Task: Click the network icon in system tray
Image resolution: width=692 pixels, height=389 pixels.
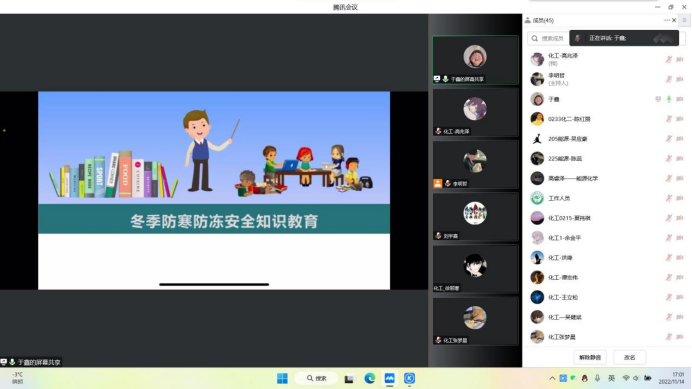Action: point(626,378)
